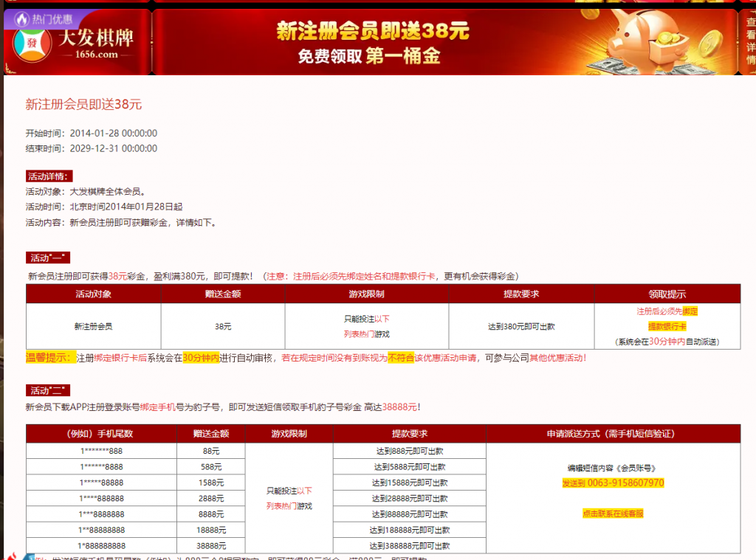Click the 赠送金额 header in first table
The image size is (756, 560).
point(223,294)
